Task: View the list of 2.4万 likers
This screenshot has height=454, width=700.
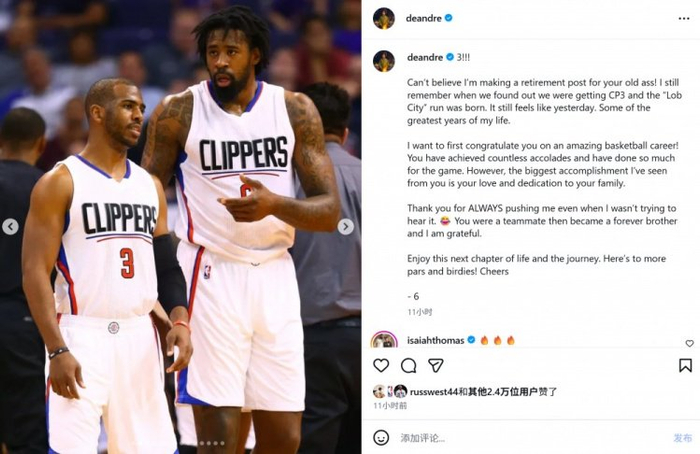Action: tap(508, 392)
